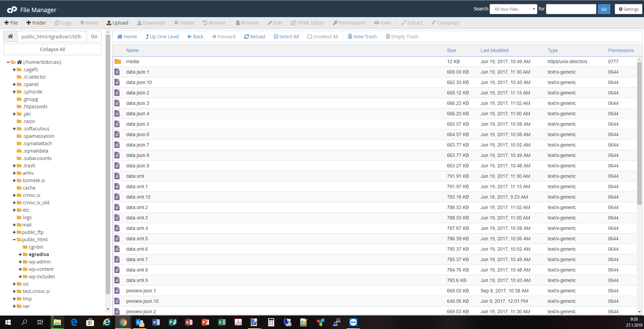The height and width of the screenshot is (329, 644).
Task: Sort files by Type column
Action: 553,50
